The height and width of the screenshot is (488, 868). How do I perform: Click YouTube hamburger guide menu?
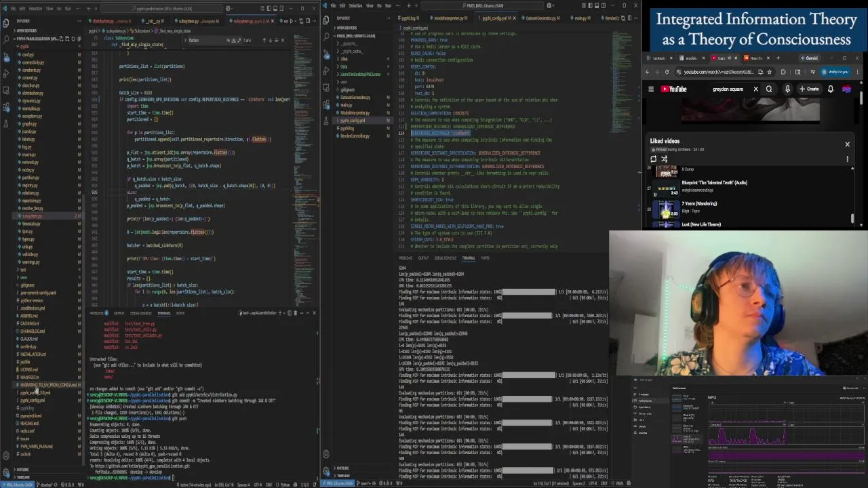tap(651, 89)
